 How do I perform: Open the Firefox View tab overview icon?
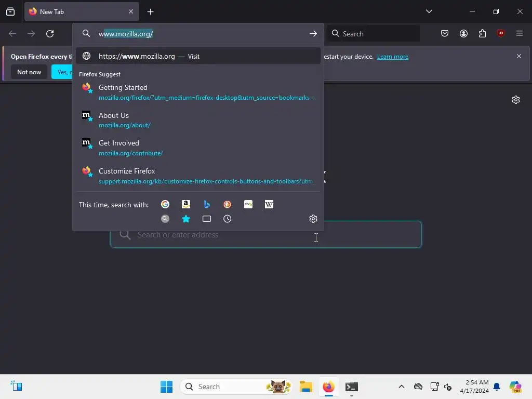(x=10, y=11)
